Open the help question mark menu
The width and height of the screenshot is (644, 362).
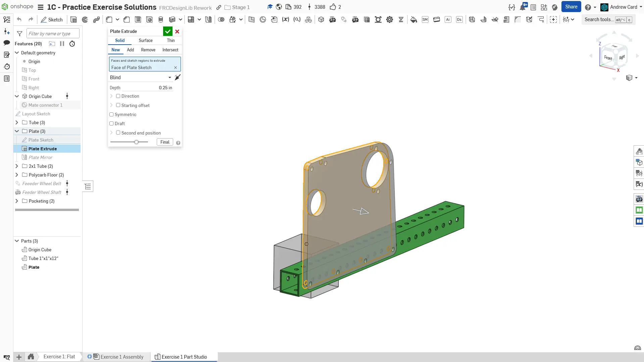[588, 7]
